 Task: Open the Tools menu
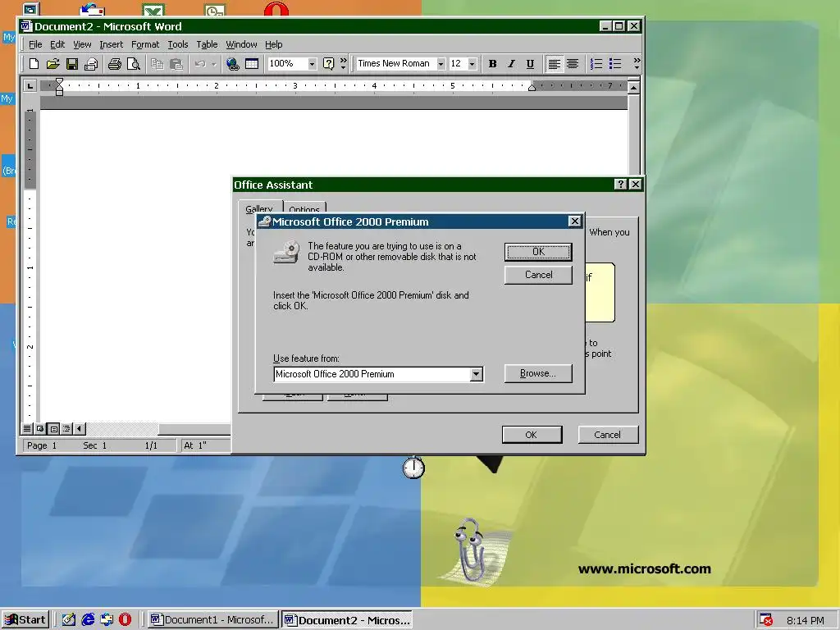point(178,44)
